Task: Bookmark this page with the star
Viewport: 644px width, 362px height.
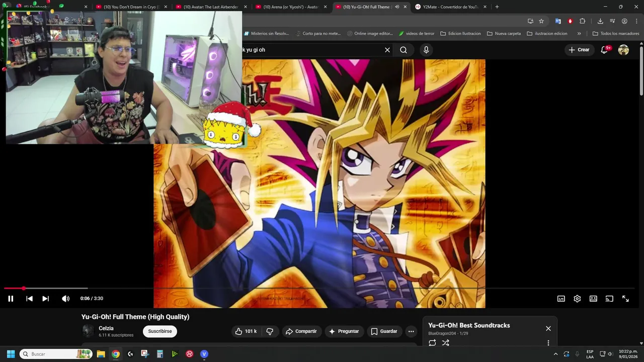Action: click(x=541, y=21)
